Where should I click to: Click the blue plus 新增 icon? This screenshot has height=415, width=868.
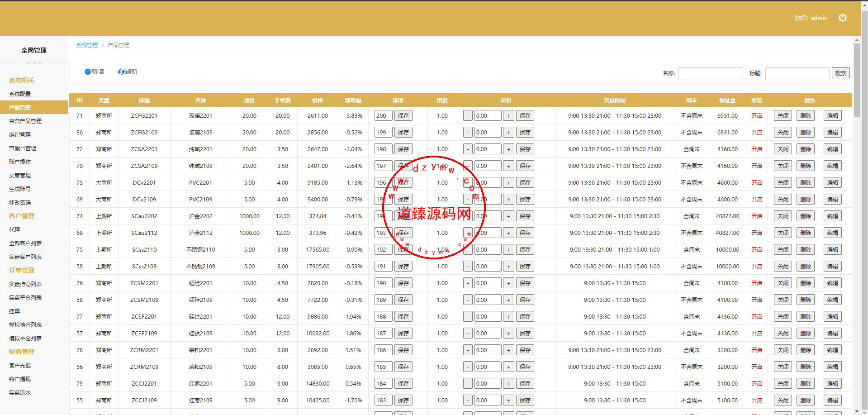(88, 72)
